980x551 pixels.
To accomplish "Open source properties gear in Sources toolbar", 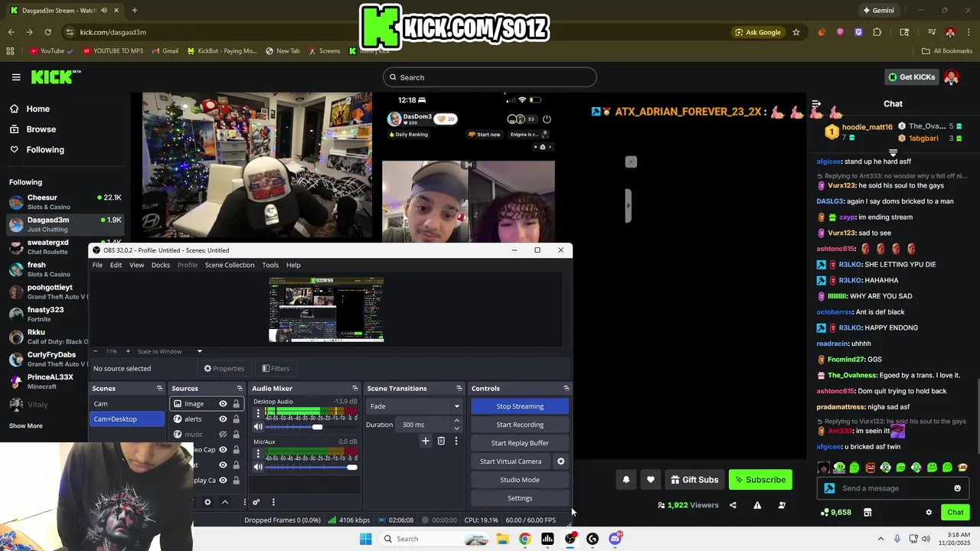I will pyautogui.click(x=207, y=503).
